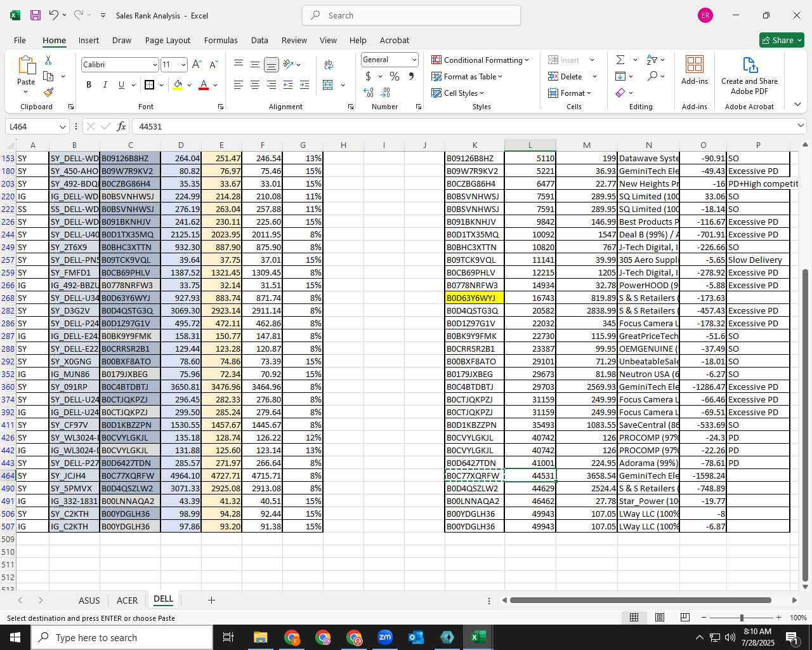Switch to Normal view in status bar

click(x=634, y=618)
